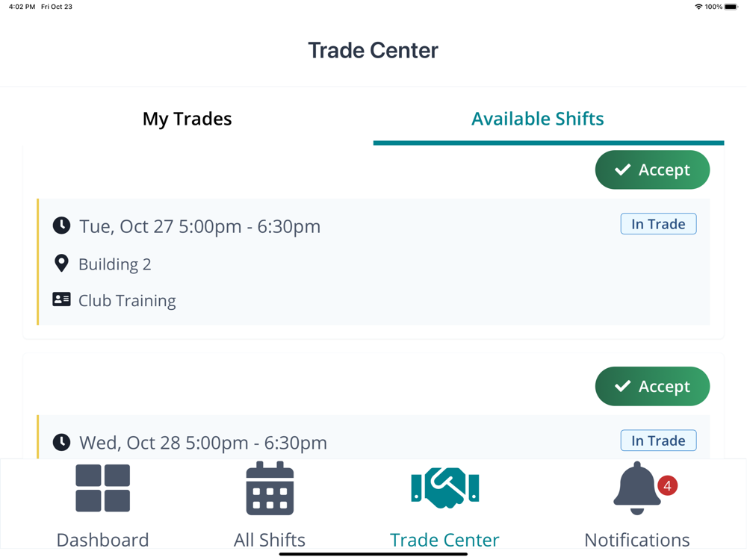
Task: Tap the Trade Center handshake icon
Action: tap(444, 488)
